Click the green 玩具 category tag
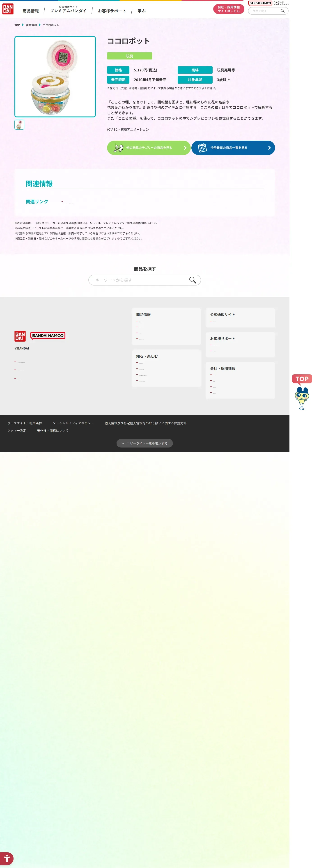The image size is (312, 868). [129, 56]
